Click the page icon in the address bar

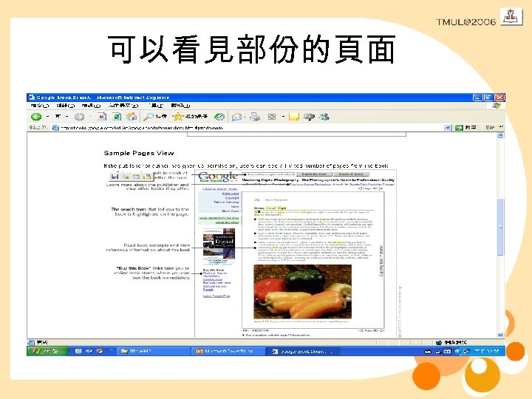pos(55,128)
